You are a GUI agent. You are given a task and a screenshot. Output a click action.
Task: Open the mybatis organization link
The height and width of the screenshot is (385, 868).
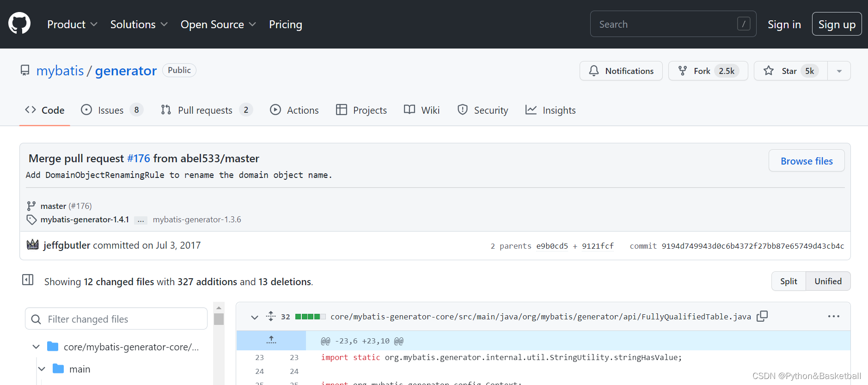coord(60,71)
